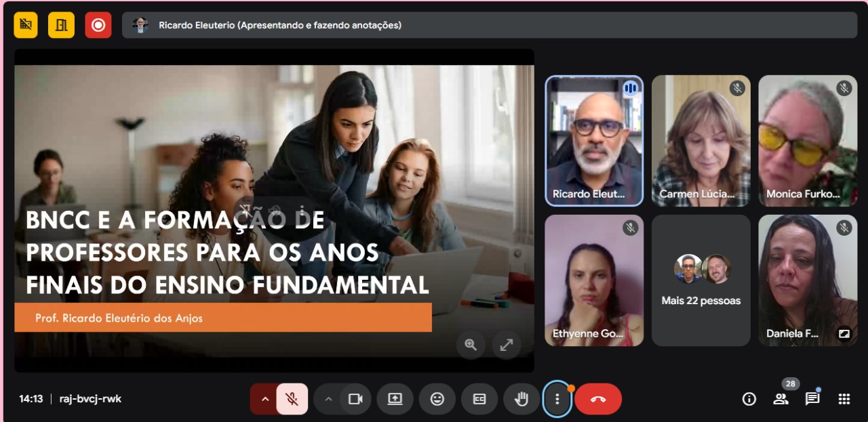This screenshot has width=868, height=422.
Task: Raise your hand in the meeting
Action: (x=521, y=399)
